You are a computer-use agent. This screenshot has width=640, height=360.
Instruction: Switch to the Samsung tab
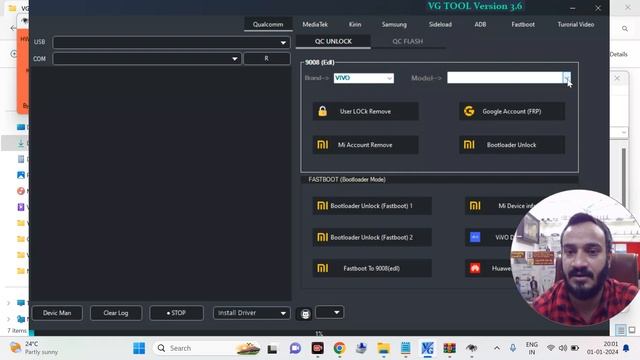pyautogui.click(x=394, y=24)
